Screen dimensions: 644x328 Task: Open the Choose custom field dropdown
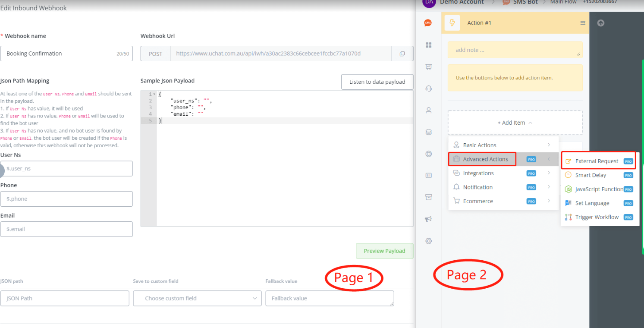coord(197,298)
